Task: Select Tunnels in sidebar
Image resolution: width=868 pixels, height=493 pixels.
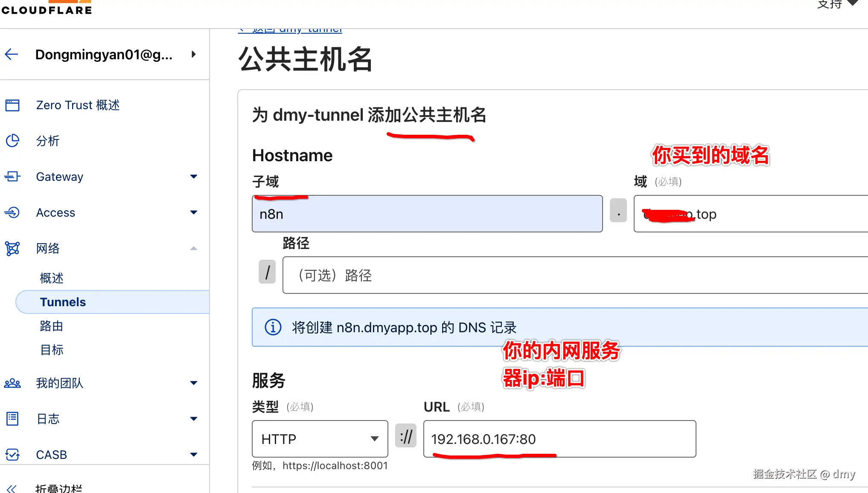Action: pyautogui.click(x=63, y=302)
